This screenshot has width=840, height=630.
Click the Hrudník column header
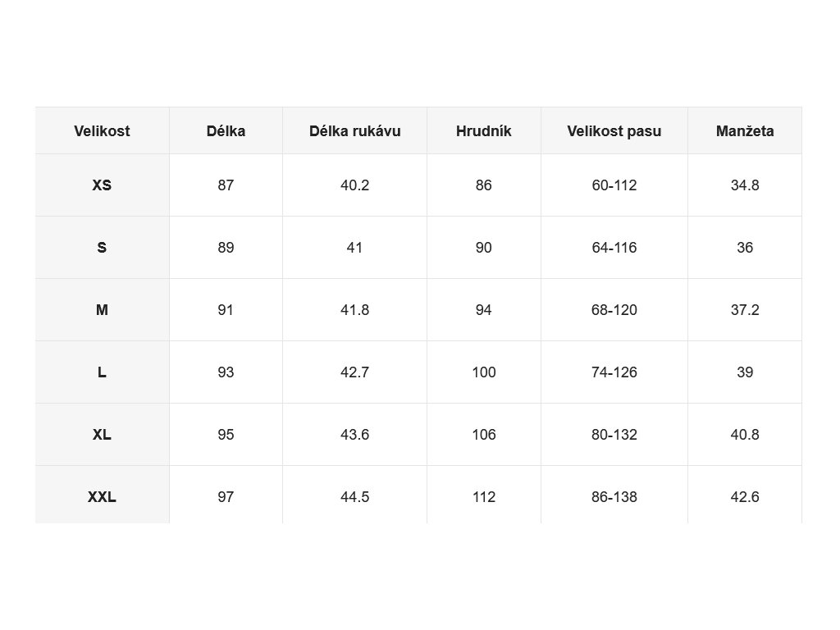click(484, 130)
